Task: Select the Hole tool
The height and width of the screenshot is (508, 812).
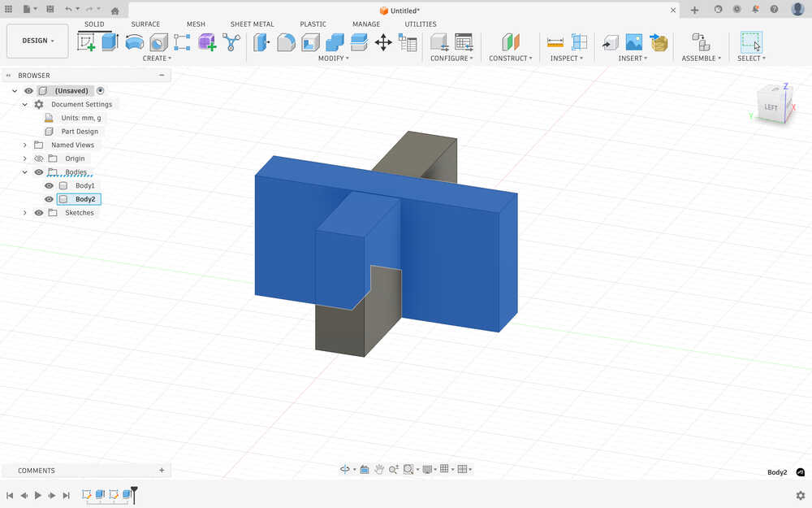Action: pos(158,42)
